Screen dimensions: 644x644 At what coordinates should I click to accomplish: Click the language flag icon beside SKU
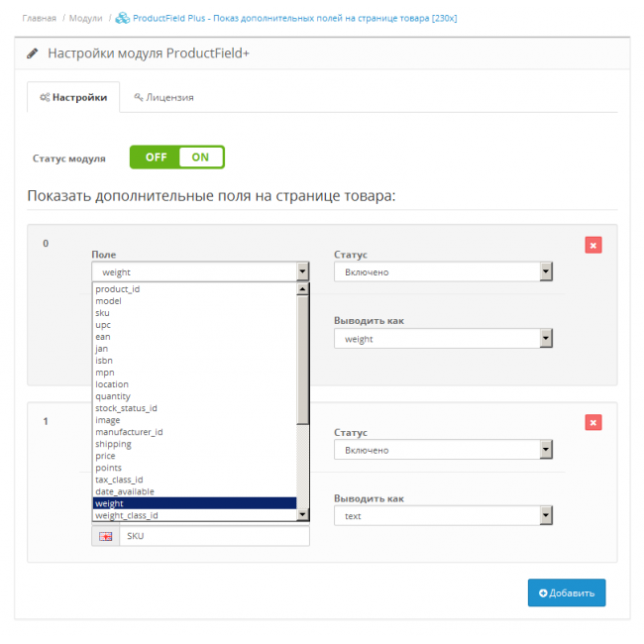click(x=105, y=536)
